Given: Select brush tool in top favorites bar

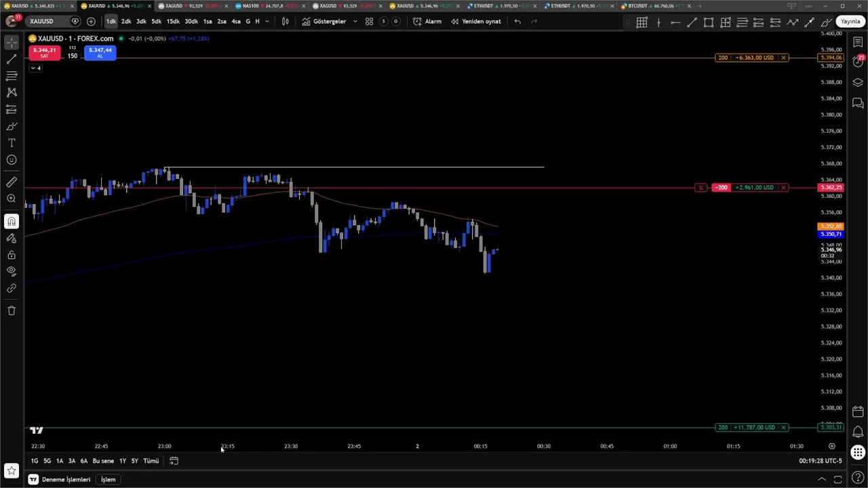Looking at the screenshot, I should (x=826, y=22).
